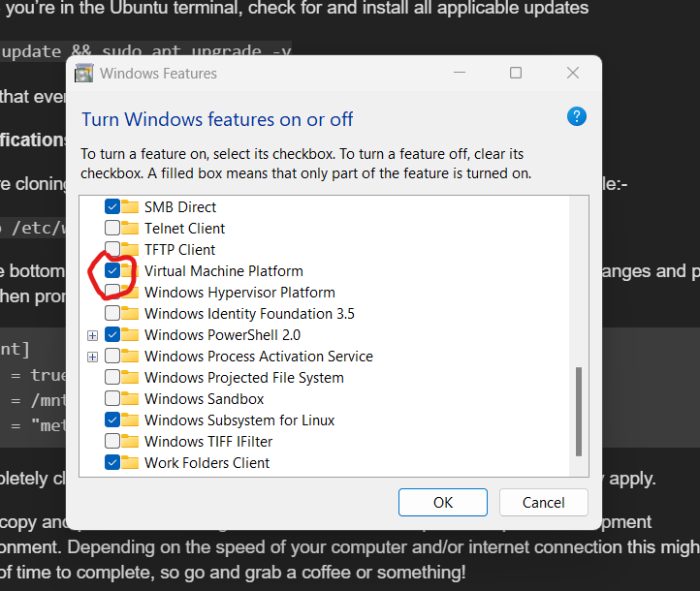Uncheck the Windows PowerShell 2.0 checkbox
This screenshot has width=700, height=591.
(x=112, y=334)
